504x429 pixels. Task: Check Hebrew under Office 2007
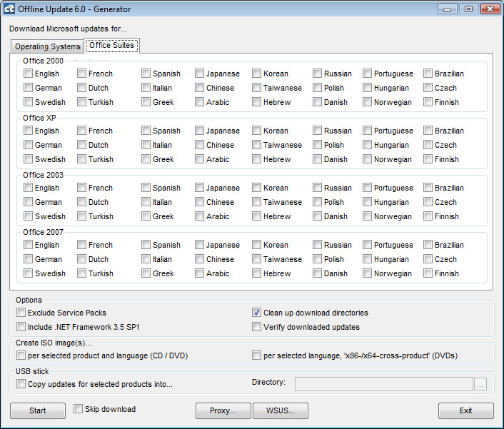pos(256,273)
